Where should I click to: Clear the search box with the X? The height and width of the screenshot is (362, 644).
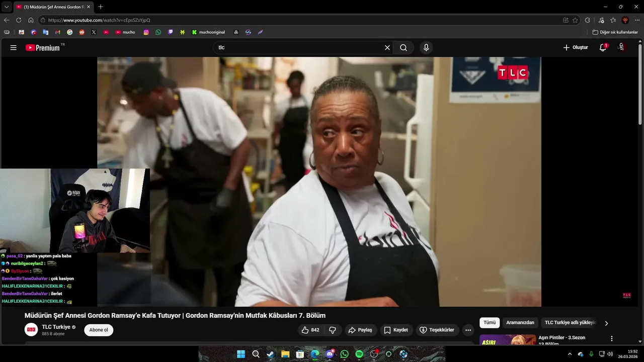(387, 48)
